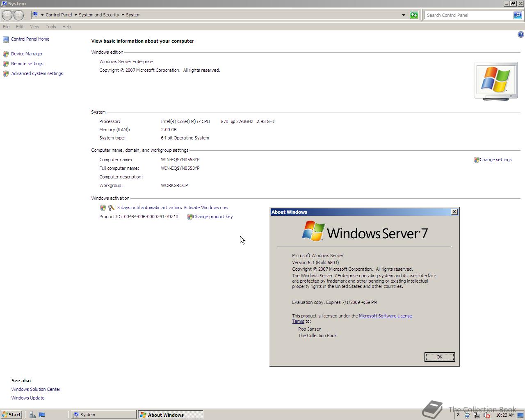525x420 pixels.
Task: Click the shield icon beside Change settings
Action: pyautogui.click(x=476, y=160)
